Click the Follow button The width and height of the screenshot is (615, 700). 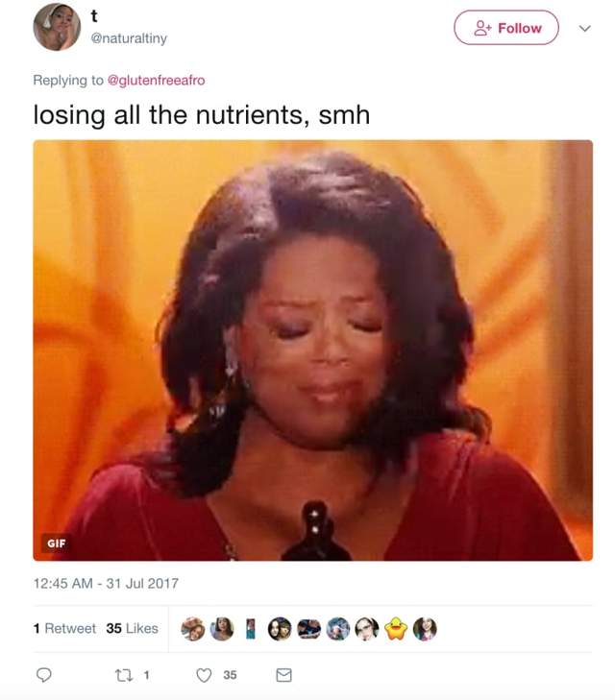[x=505, y=28]
